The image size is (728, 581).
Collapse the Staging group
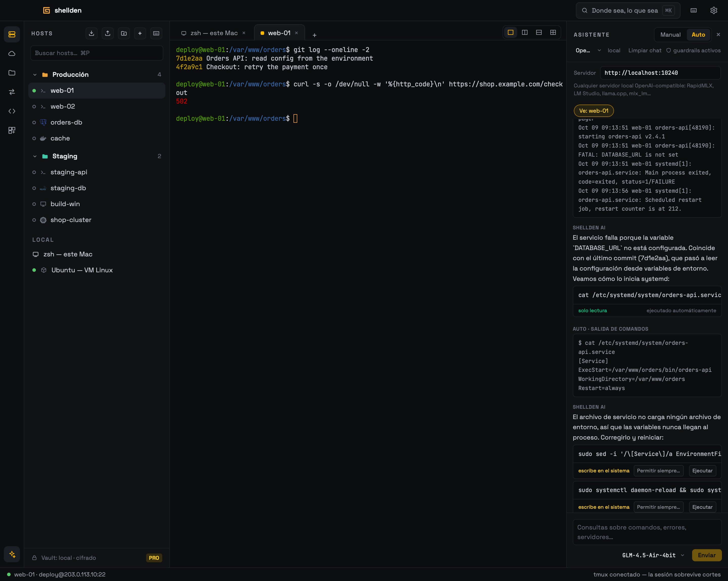[x=35, y=156]
